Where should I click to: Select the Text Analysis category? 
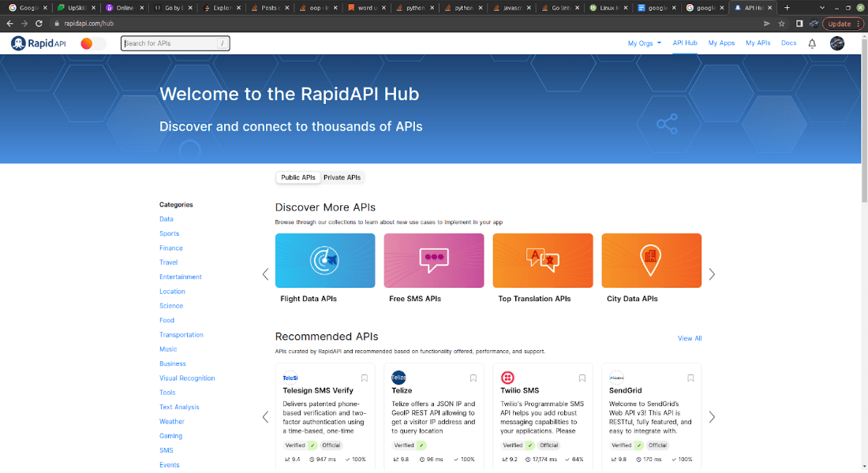[179, 407]
